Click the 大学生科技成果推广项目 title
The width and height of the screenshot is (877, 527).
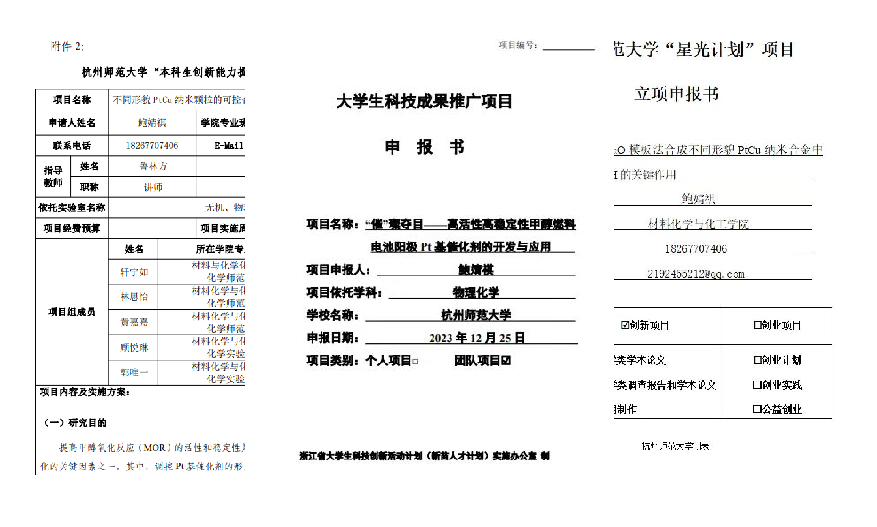point(424,101)
